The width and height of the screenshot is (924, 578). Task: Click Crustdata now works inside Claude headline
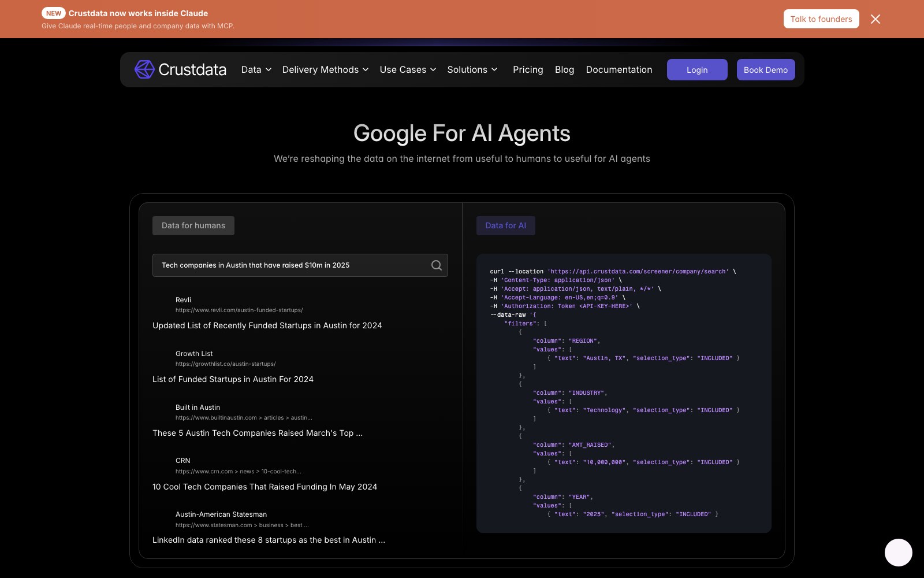pos(138,13)
